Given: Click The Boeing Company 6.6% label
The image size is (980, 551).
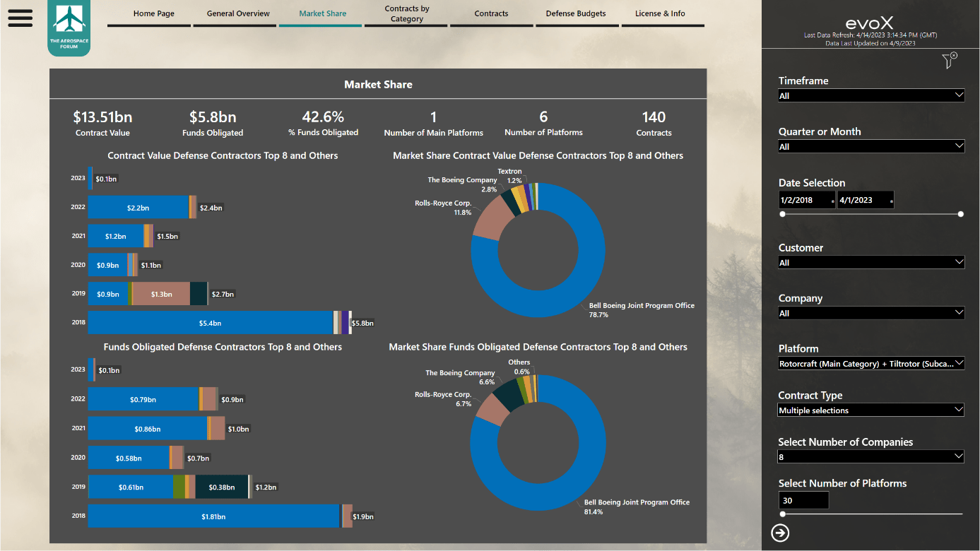Looking at the screenshot, I should pos(460,377).
